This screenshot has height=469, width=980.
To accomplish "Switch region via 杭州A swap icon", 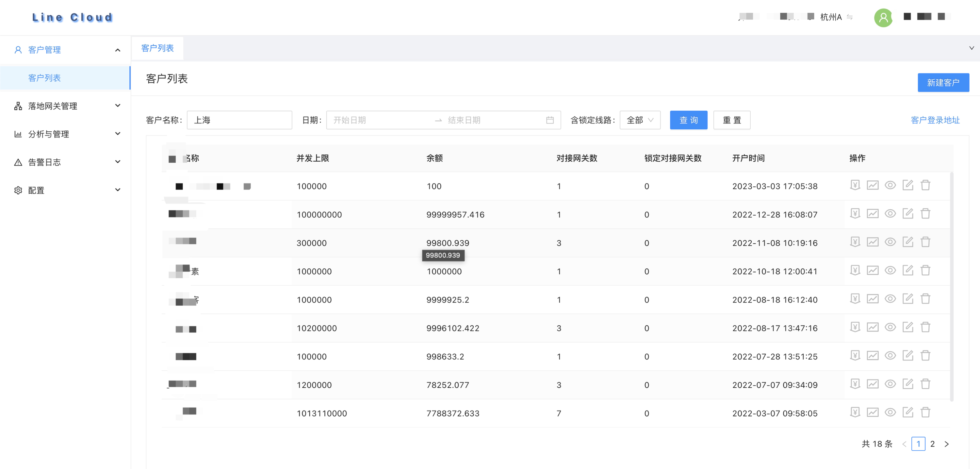I will click(850, 17).
